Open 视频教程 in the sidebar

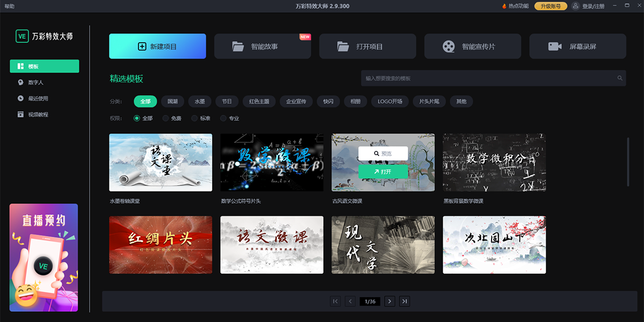35,114
